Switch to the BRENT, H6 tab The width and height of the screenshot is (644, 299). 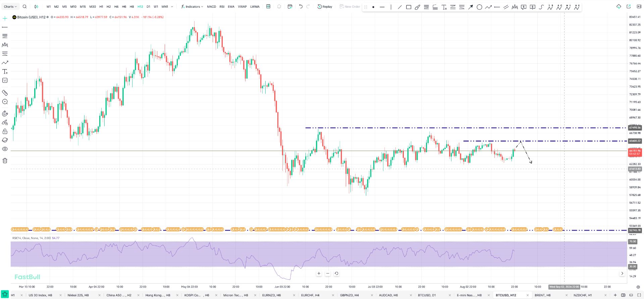click(x=542, y=295)
